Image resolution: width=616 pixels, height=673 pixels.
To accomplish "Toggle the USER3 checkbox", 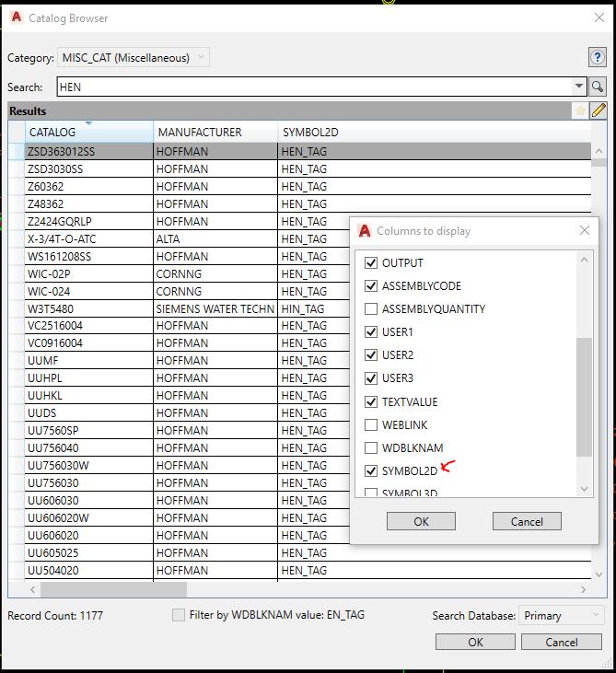I will [371, 378].
